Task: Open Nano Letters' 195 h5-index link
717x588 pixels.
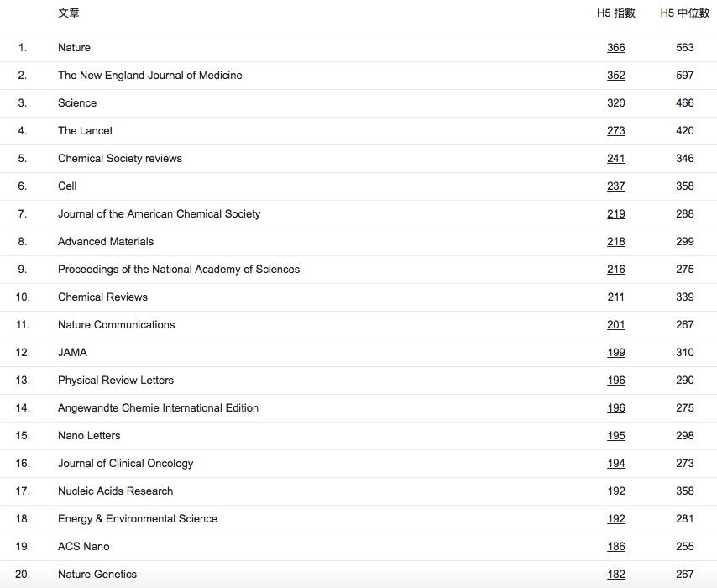Action: (615, 435)
